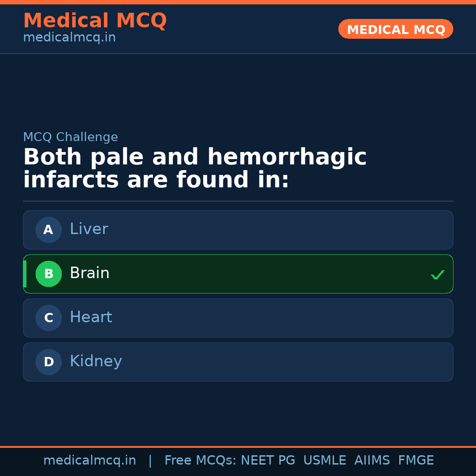Select answer option D Kidney
Image resolution: width=476 pixels, height=476 pixels.
(x=238, y=362)
